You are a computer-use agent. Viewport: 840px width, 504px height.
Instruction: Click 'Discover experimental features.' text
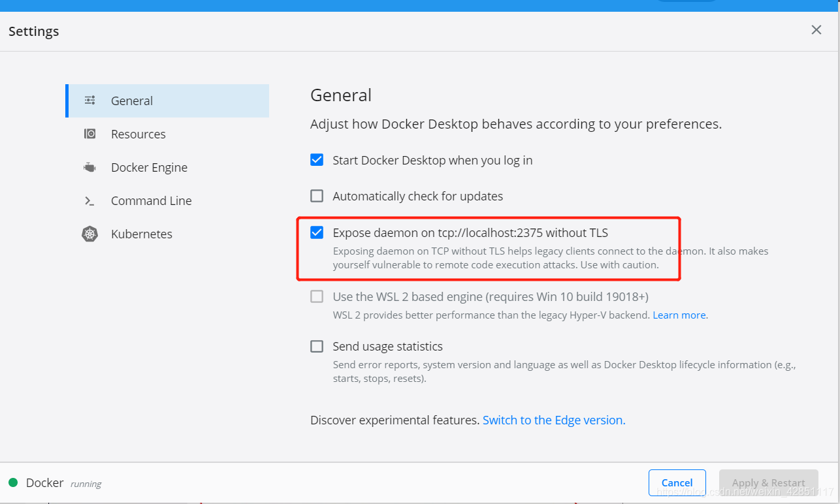pos(395,420)
